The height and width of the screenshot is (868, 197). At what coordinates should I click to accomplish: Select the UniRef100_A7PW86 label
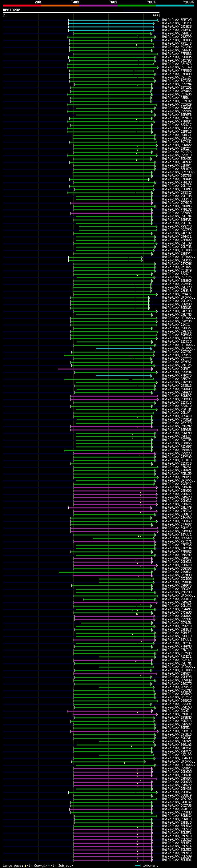(177, 40)
